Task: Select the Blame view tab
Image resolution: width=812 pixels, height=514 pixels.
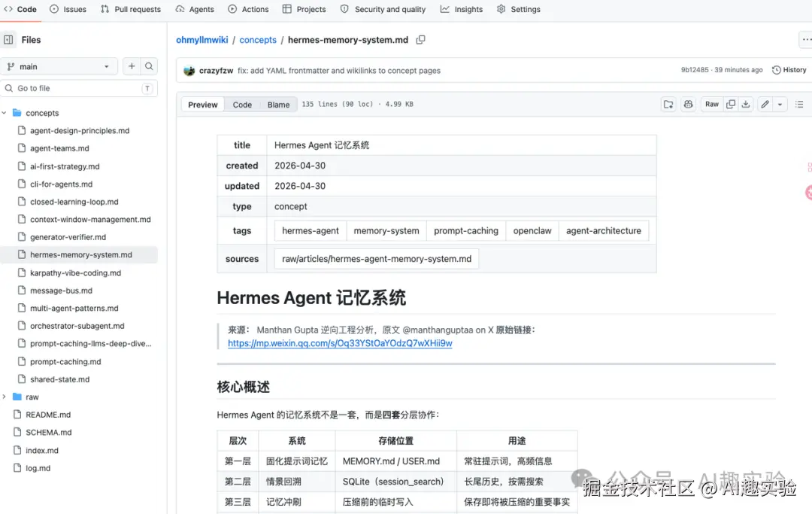Action: [x=279, y=105]
